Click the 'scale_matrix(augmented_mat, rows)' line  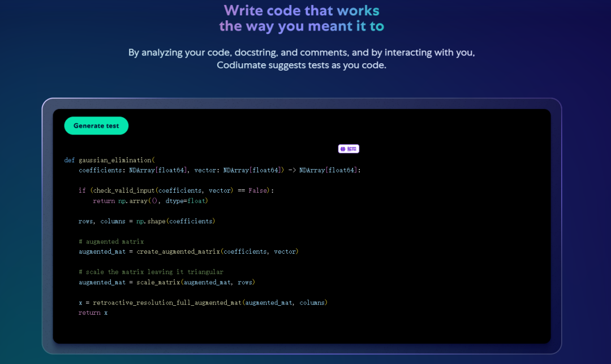click(x=167, y=282)
